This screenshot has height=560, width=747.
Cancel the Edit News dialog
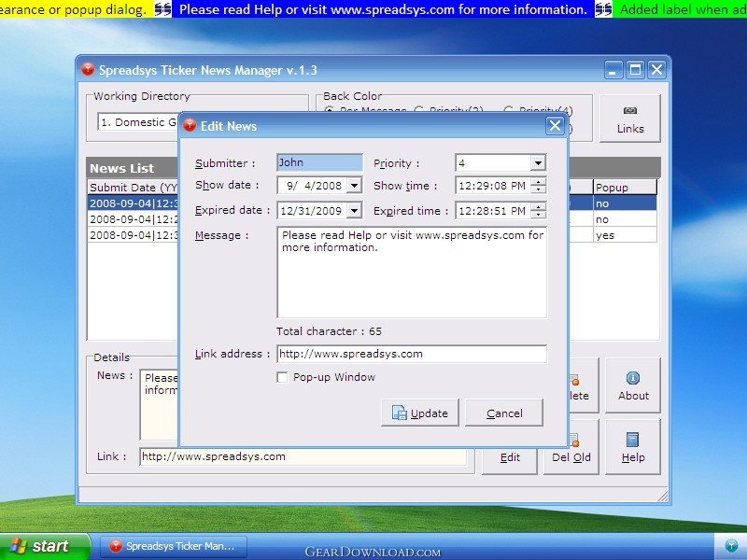tap(504, 413)
